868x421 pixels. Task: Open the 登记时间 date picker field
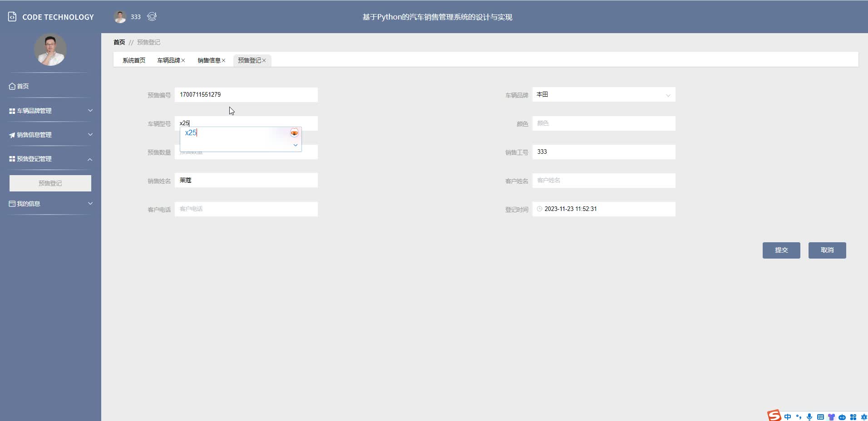coord(604,209)
